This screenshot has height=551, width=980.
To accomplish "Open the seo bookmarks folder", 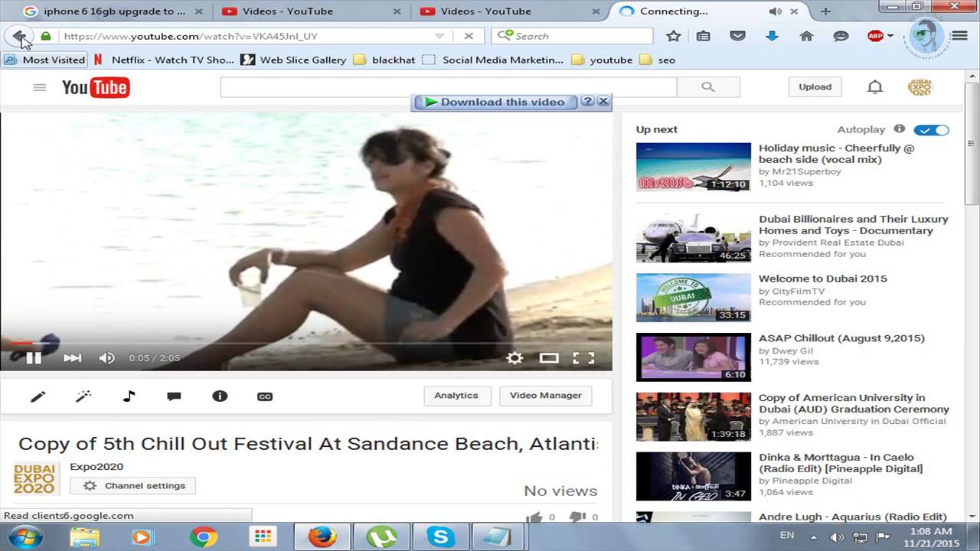I will tap(657, 60).
